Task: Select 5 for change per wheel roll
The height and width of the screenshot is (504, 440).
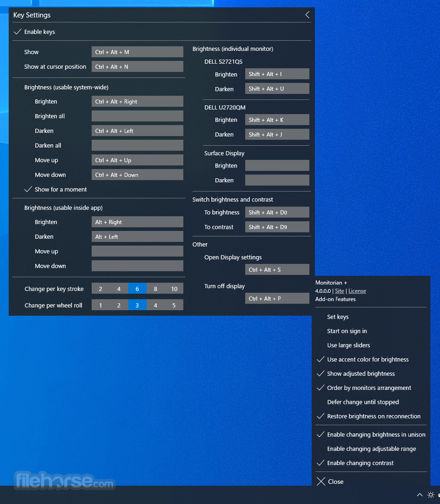Action: coord(174,305)
